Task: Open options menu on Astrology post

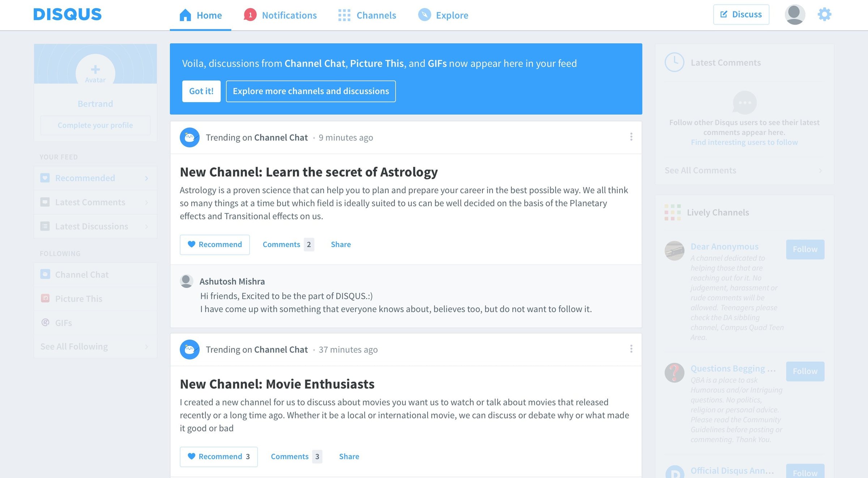Action: 631,137
